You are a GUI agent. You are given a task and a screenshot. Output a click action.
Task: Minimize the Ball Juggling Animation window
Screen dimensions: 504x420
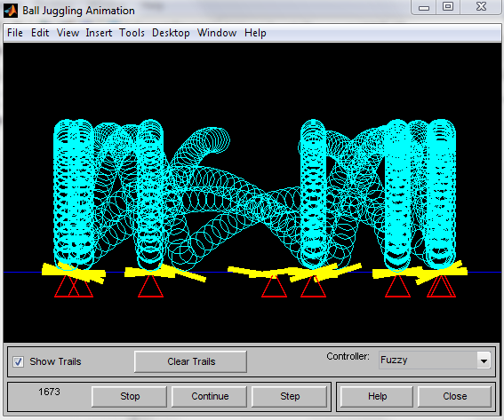point(424,7)
